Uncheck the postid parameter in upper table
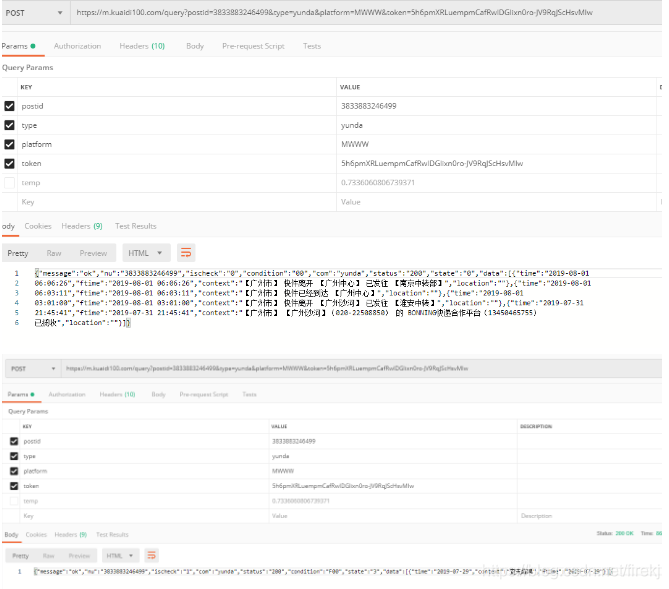669x589 pixels. (x=9, y=106)
